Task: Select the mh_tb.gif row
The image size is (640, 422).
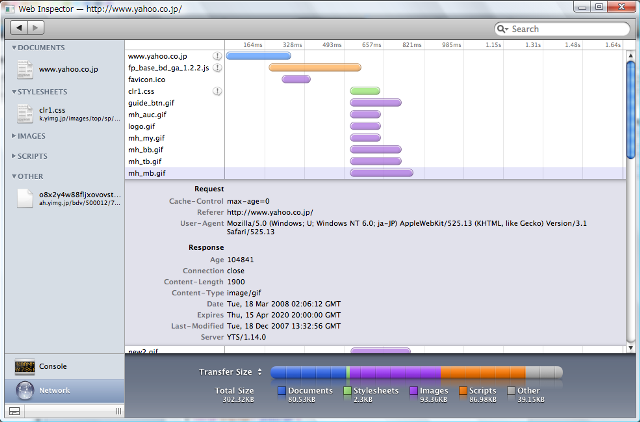Action: click(x=375, y=161)
